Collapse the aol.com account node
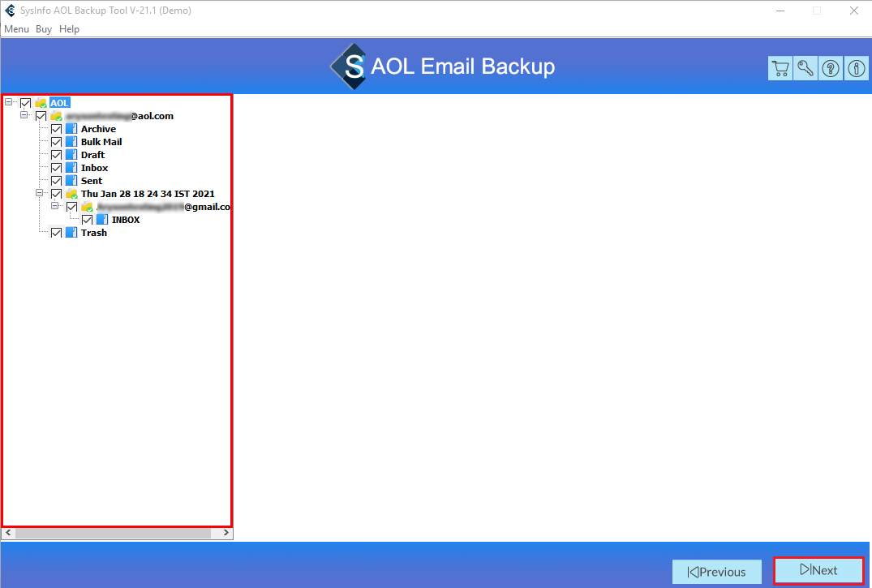872x588 pixels. (24, 114)
